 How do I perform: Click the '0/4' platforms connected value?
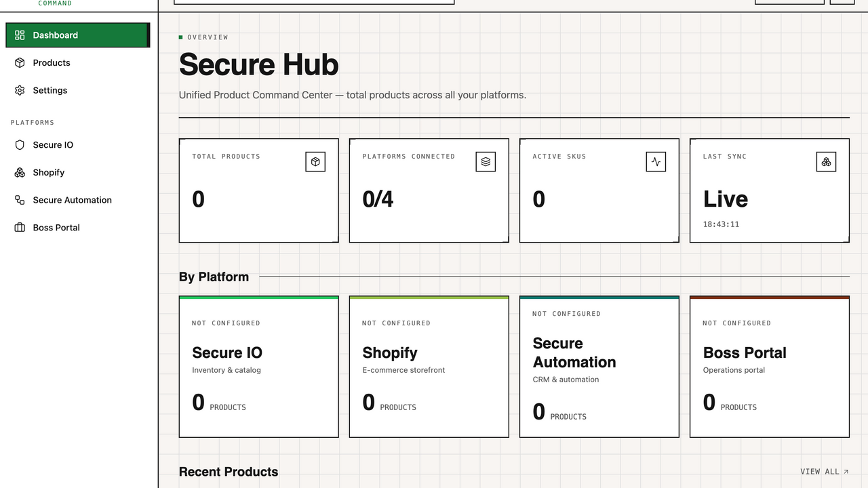pos(378,199)
